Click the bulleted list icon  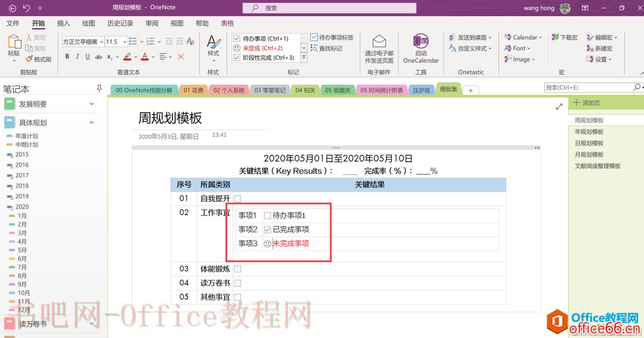[132, 41]
